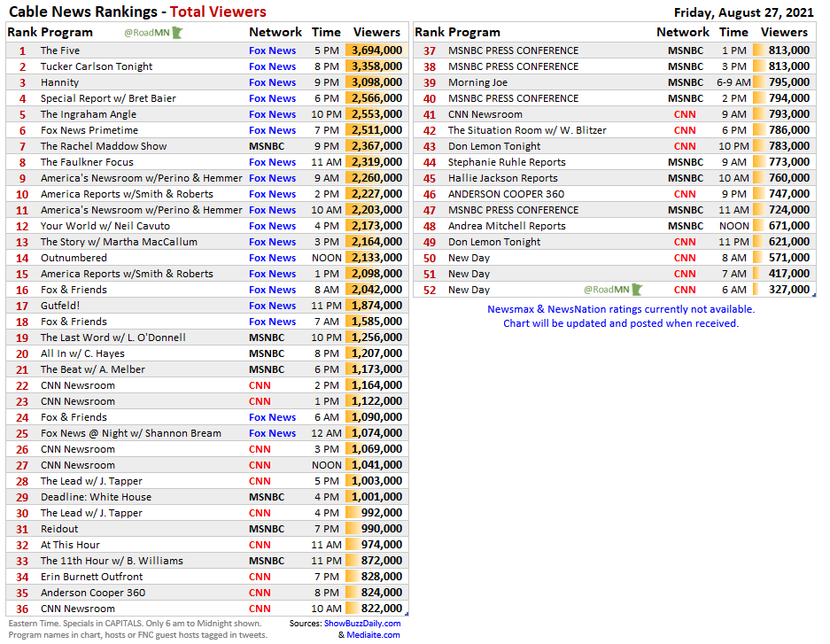Viewport: 830px width, 644px height.
Task: Select the 3,694,000 viewers cell
Action: coord(376,50)
